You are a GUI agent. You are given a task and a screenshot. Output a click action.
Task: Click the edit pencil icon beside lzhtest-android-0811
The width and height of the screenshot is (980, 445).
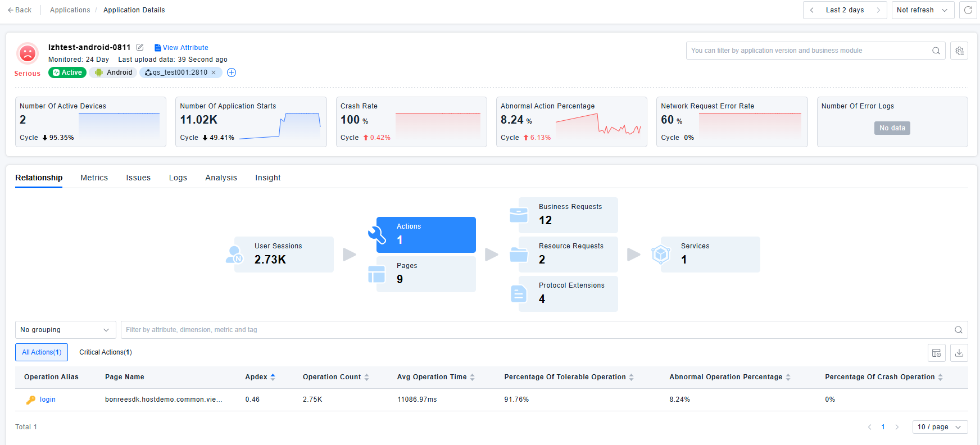click(x=140, y=47)
